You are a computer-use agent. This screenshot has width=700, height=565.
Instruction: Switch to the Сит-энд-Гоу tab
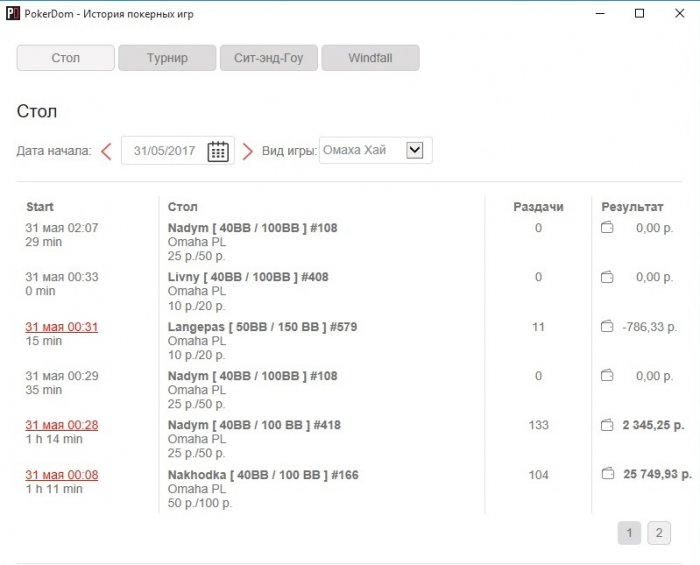[269, 58]
